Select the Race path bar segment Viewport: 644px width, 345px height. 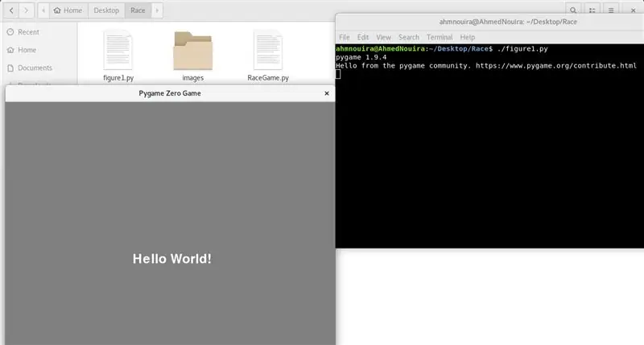(138, 10)
